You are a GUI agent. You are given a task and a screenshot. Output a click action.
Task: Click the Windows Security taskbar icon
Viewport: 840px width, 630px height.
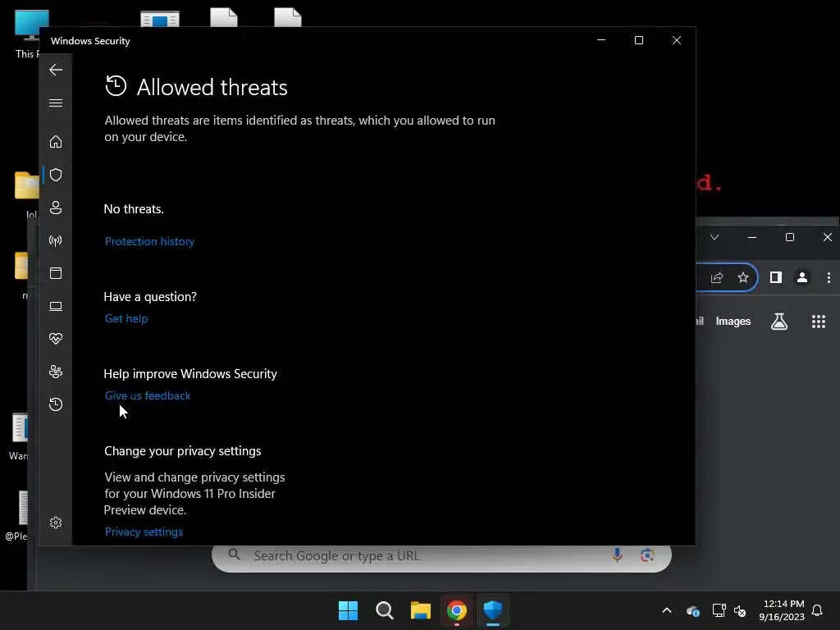tap(492, 610)
